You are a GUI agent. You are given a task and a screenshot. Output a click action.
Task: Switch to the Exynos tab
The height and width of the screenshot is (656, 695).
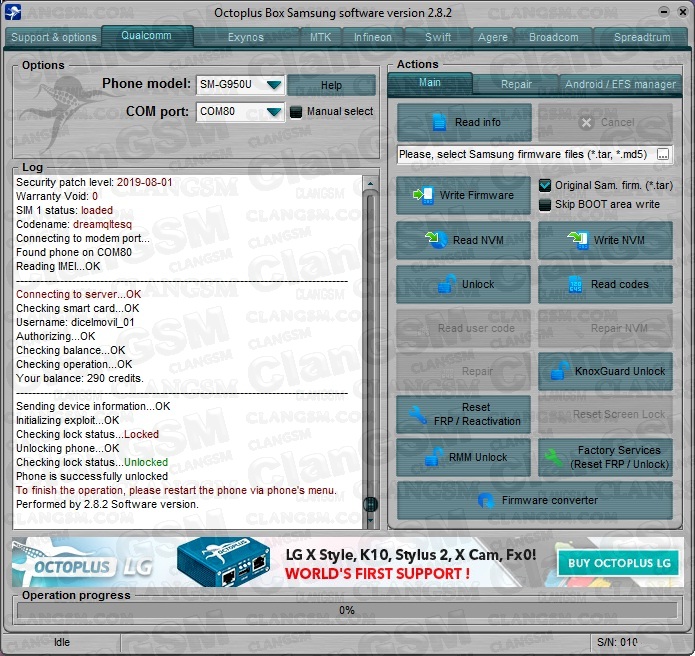246,37
